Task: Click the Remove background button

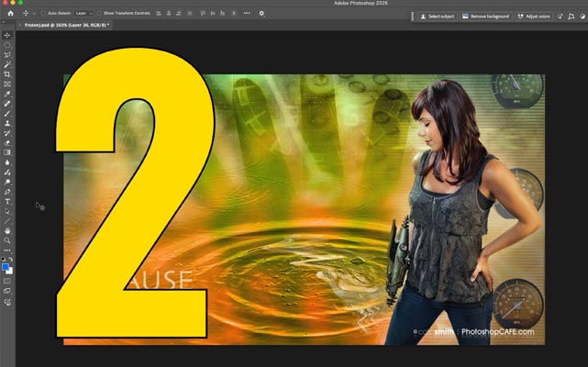Action: pos(485,17)
